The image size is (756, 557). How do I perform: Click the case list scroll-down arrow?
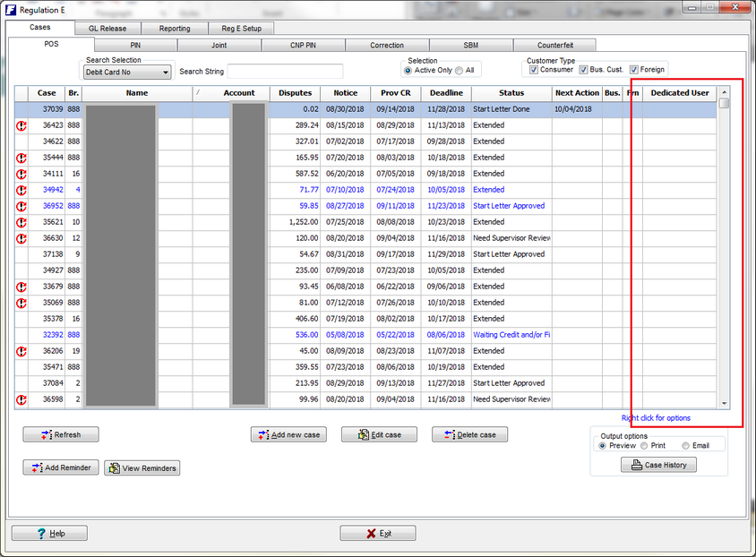point(725,404)
